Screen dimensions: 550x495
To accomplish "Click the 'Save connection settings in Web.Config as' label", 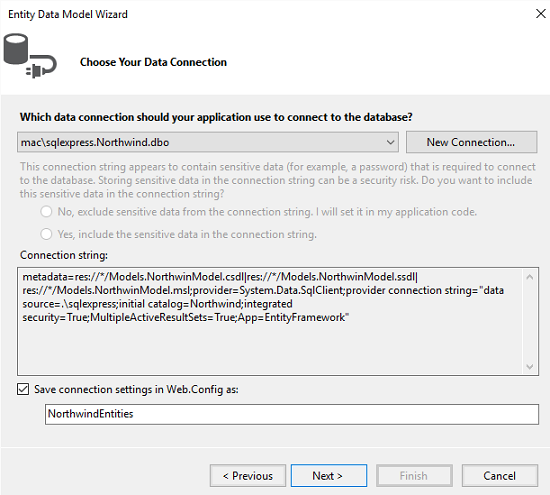I will pos(136,389).
